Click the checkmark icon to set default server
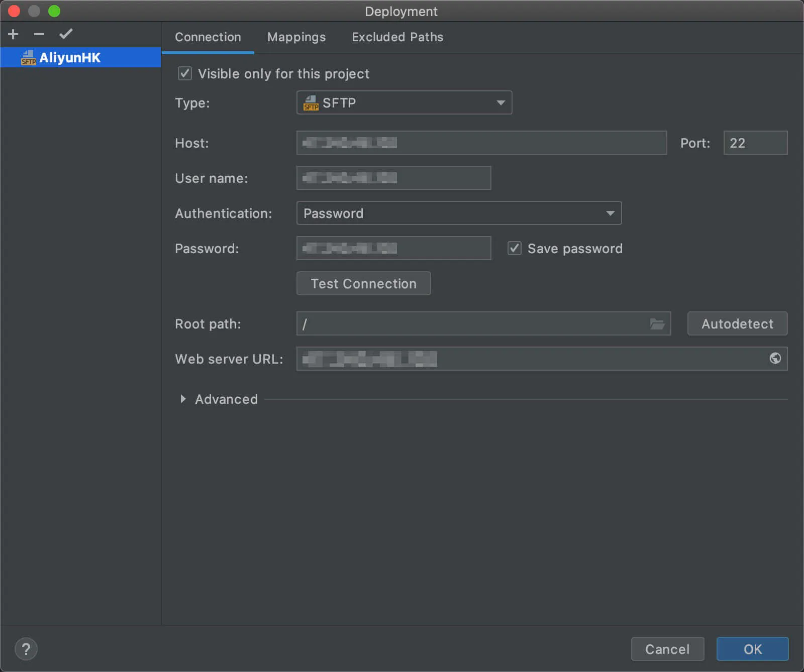804x672 pixels. point(66,34)
